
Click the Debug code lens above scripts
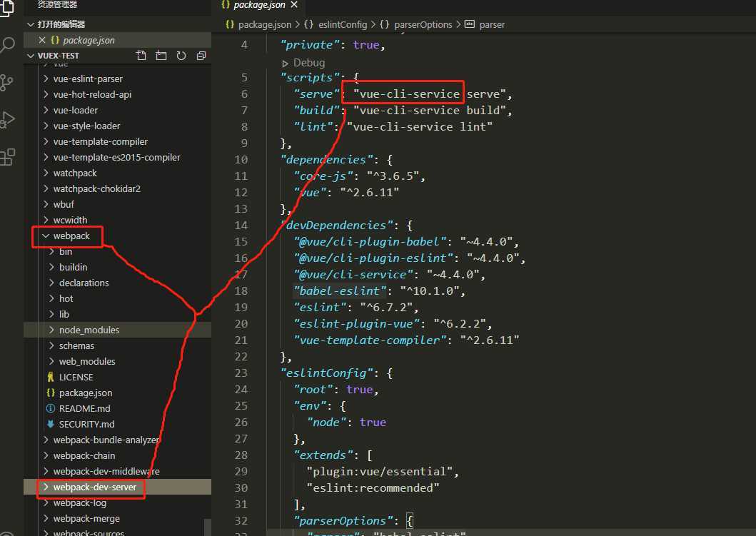(x=308, y=63)
